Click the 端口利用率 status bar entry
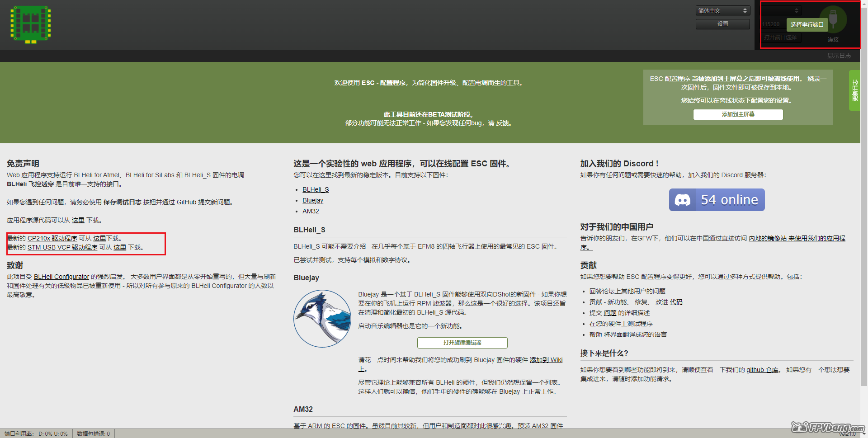This screenshot has height=438, width=868. pyautogui.click(x=36, y=433)
